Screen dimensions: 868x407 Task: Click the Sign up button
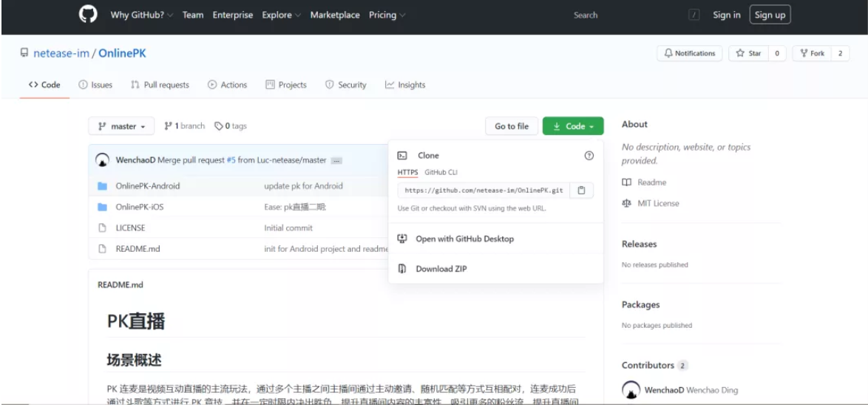point(770,15)
